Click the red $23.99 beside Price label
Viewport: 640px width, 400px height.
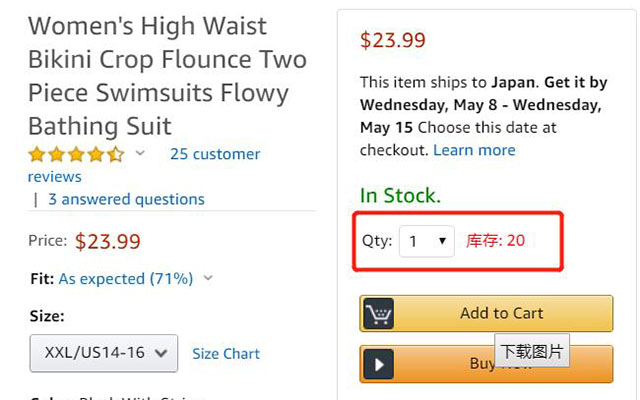click(107, 241)
